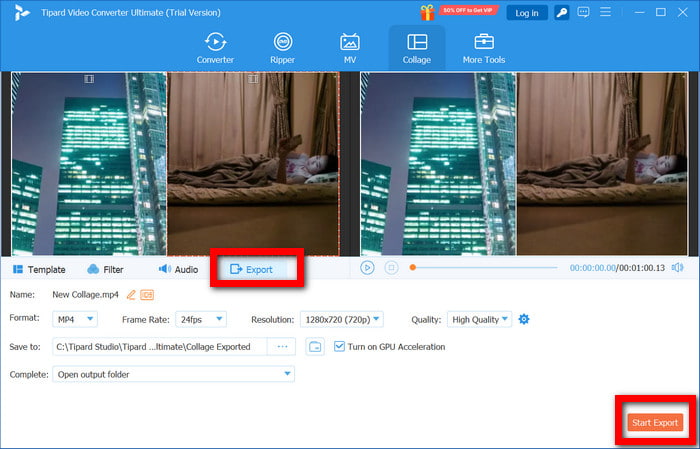
Task: Toggle Turn on GPU Acceleration checkbox
Action: pyautogui.click(x=340, y=347)
